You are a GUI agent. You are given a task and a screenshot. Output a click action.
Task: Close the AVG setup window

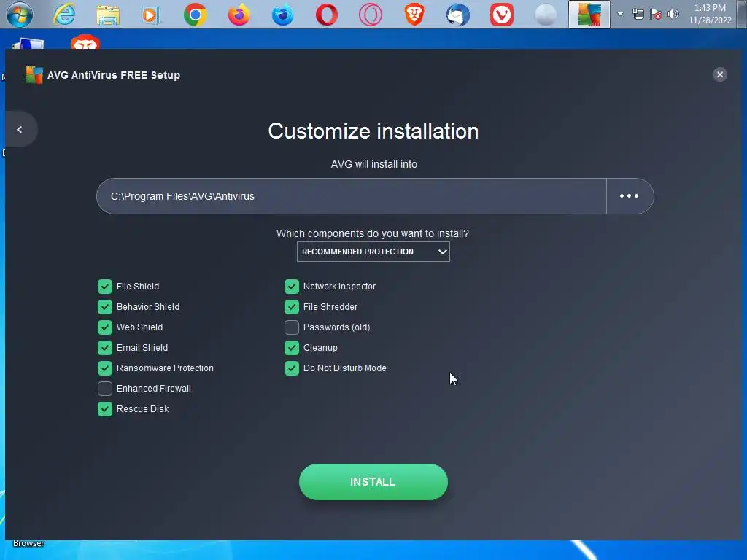point(720,74)
